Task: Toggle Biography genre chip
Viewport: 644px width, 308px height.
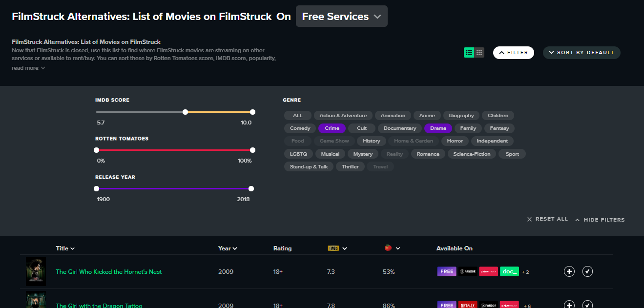Action: [461, 116]
